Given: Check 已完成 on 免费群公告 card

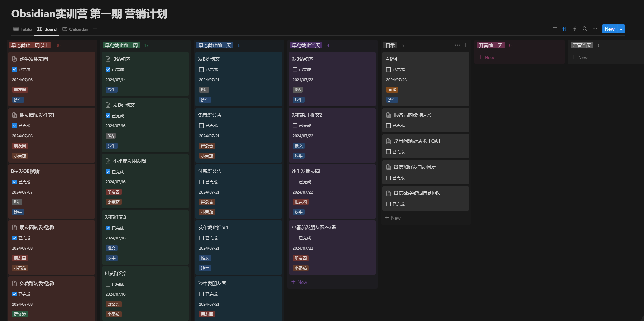Looking at the screenshot, I should point(201,126).
